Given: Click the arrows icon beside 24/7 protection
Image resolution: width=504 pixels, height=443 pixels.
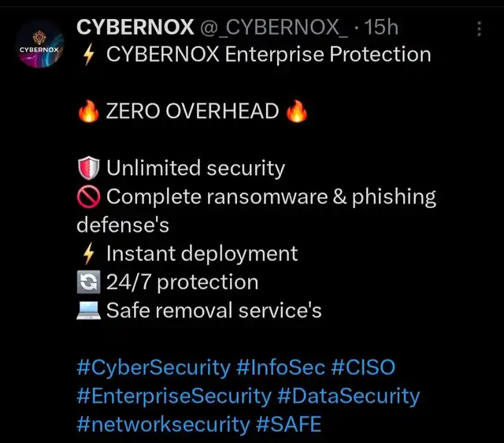Looking at the screenshot, I should click(87, 282).
